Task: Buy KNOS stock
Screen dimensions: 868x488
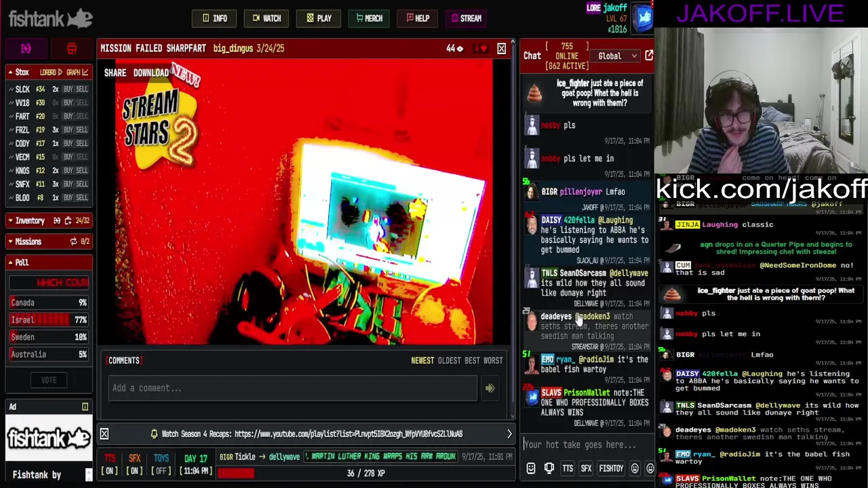Action: [68, 171]
